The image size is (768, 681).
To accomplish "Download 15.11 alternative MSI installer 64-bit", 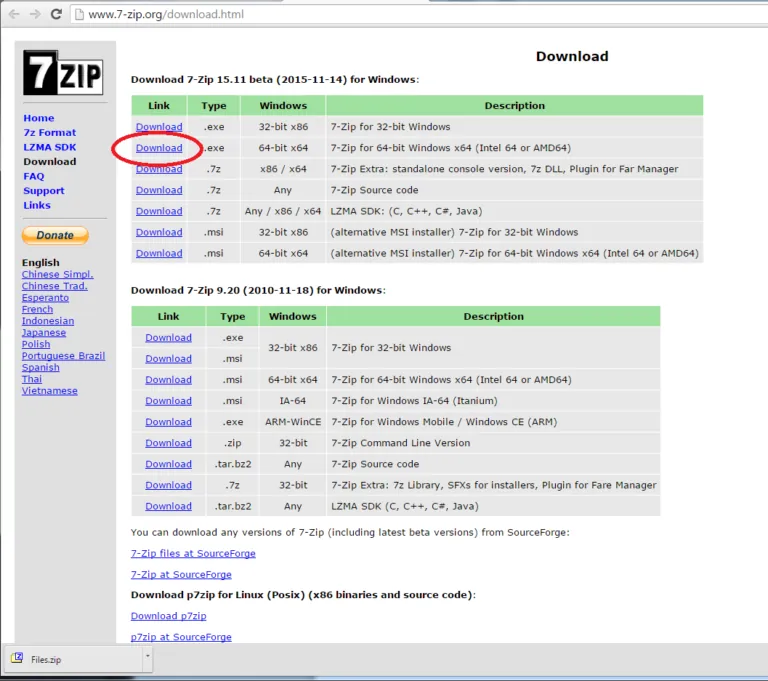I will coord(159,253).
